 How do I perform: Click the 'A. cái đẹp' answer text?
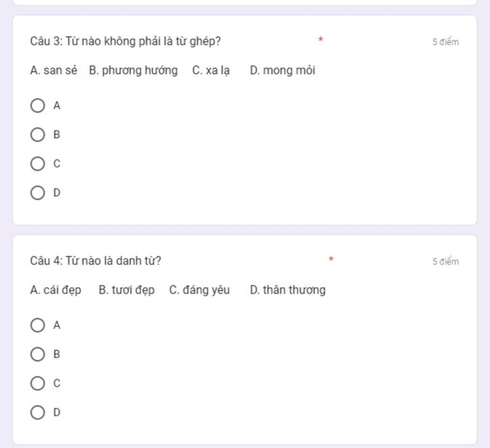[x=56, y=290]
